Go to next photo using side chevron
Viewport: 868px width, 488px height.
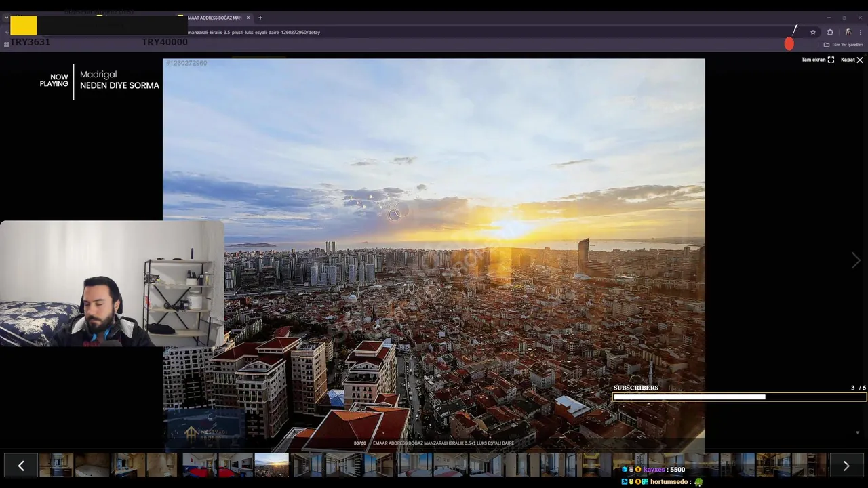(856, 261)
